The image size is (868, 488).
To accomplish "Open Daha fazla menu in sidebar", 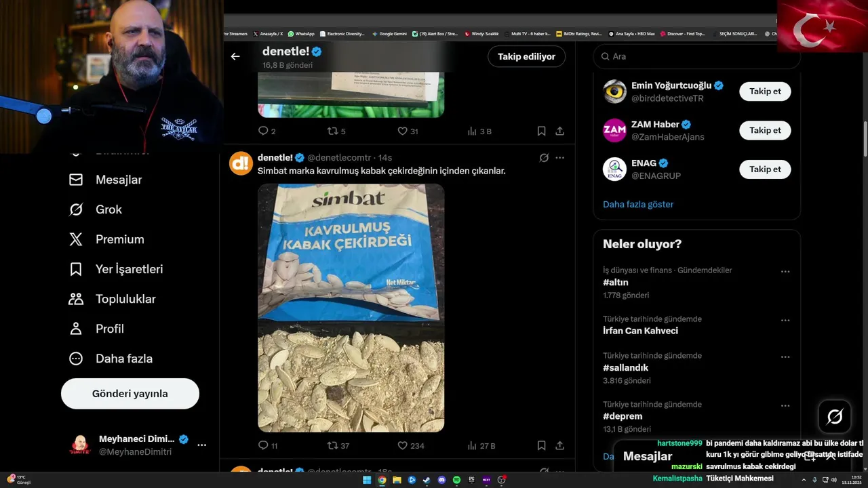I will (111, 359).
